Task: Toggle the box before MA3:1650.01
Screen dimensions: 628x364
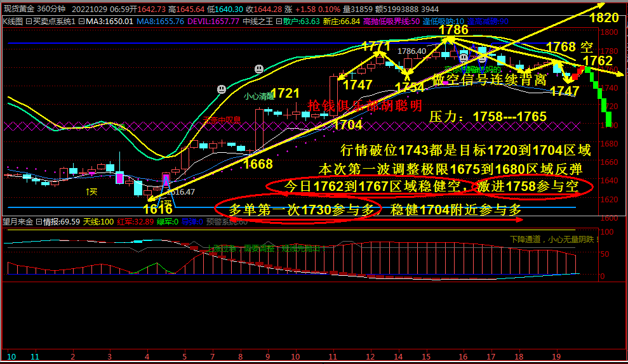Action: tap(81, 21)
